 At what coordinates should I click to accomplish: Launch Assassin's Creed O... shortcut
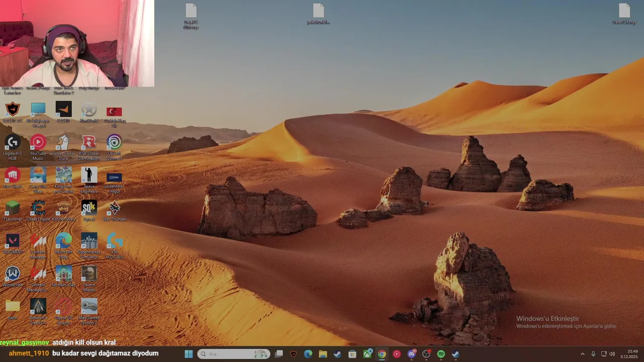(38, 312)
